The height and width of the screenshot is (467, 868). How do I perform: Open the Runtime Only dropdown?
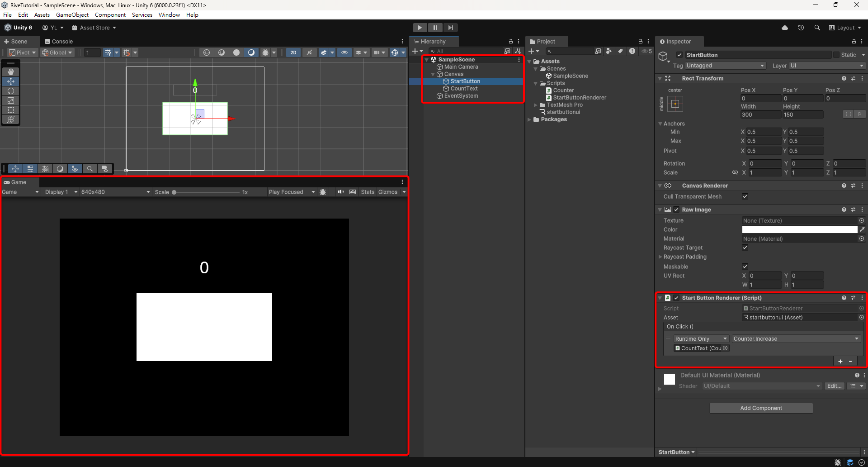tap(701, 338)
